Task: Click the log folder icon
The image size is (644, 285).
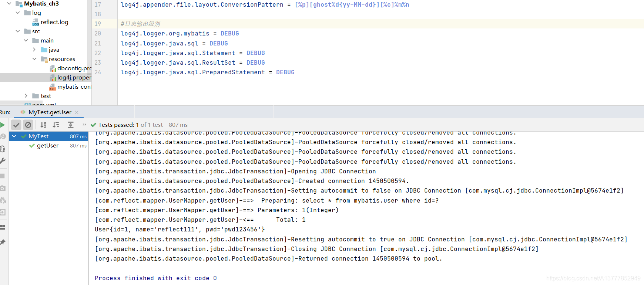Action: tap(27, 13)
